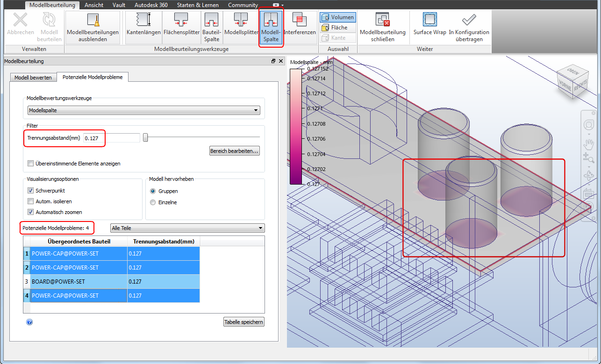Select the Interferenzen tool
This screenshot has width=601, height=364.
[x=300, y=27]
